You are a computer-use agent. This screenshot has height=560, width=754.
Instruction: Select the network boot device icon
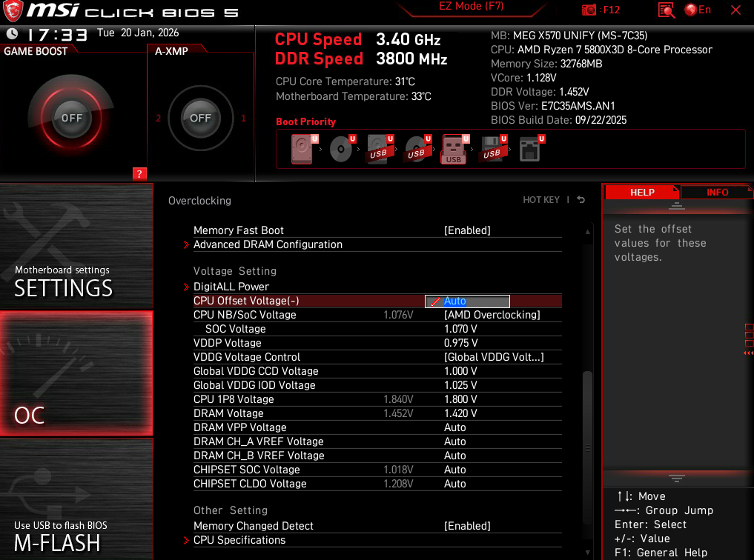[531, 149]
